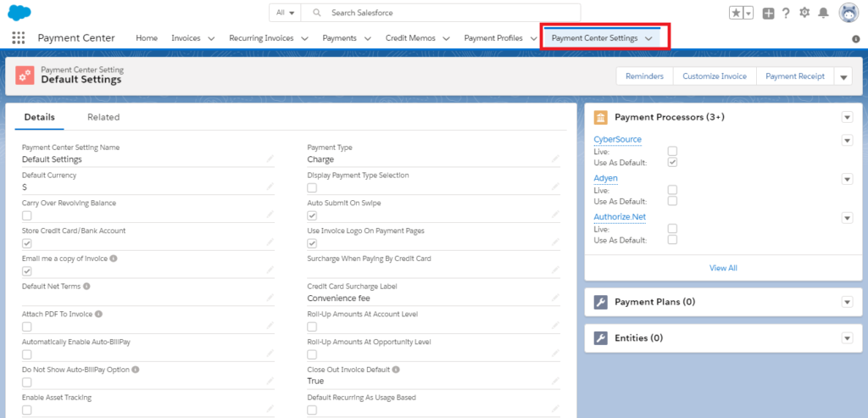The image size is (868, 418).
Task: View the notifications bell
Action: tap(822, 13)
